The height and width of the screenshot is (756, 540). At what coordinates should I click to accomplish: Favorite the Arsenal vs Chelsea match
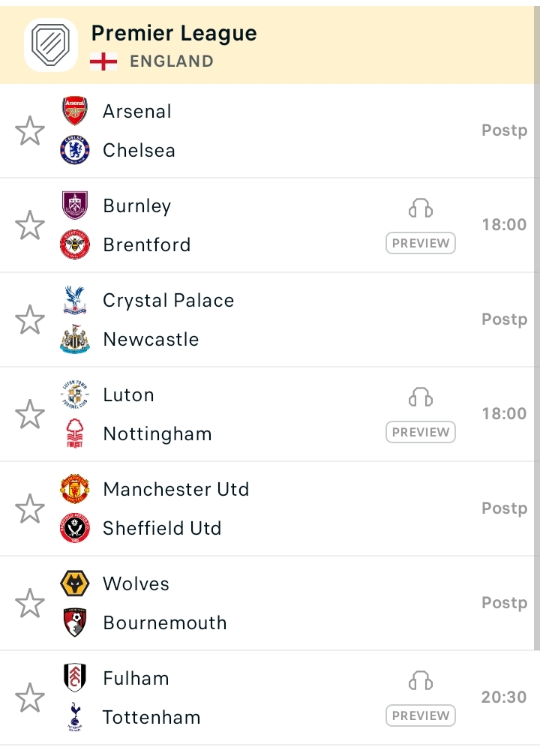(x=30, y=130)
